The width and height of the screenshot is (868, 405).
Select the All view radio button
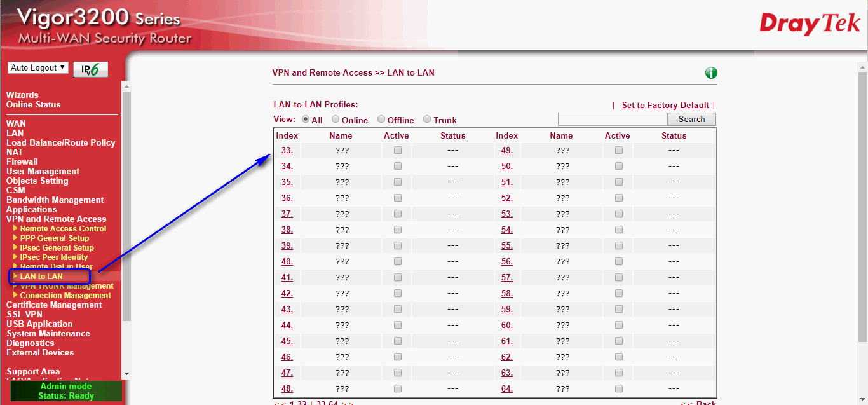tap(306, 119)
